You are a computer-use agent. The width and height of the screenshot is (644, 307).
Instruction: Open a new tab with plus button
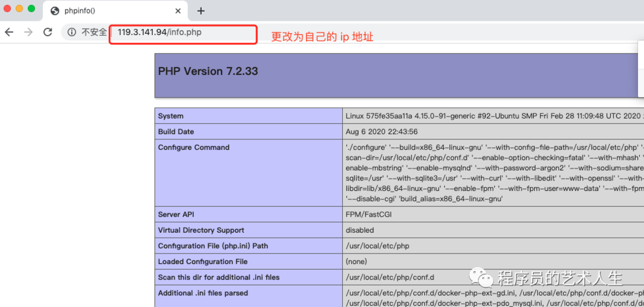(x=201, y=11)
